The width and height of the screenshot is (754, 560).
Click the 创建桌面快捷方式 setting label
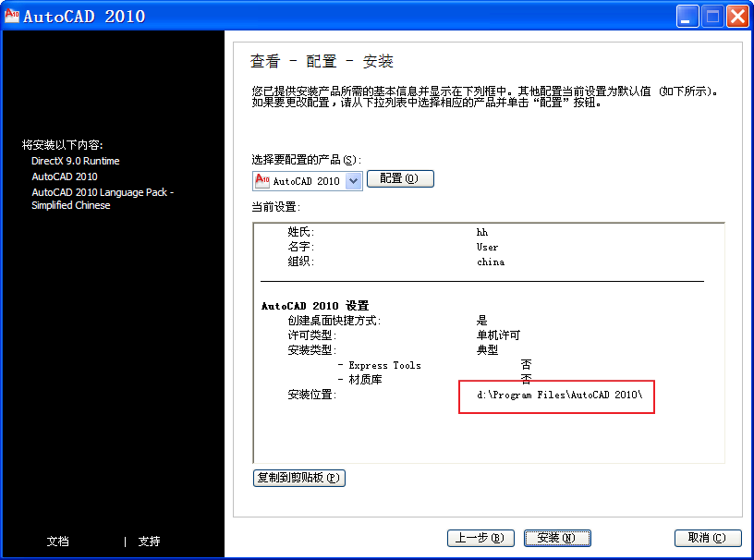(334, 321)
